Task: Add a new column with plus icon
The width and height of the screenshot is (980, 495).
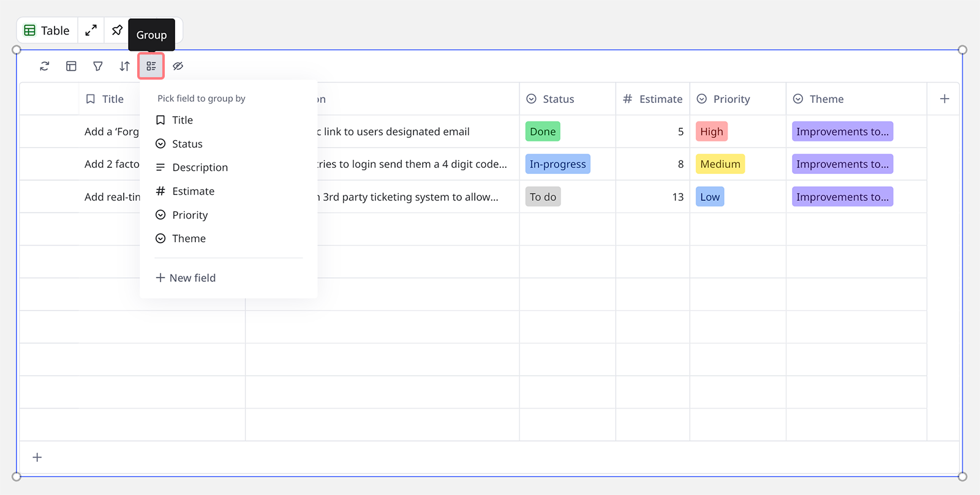Action: click(x=944, y=99)
